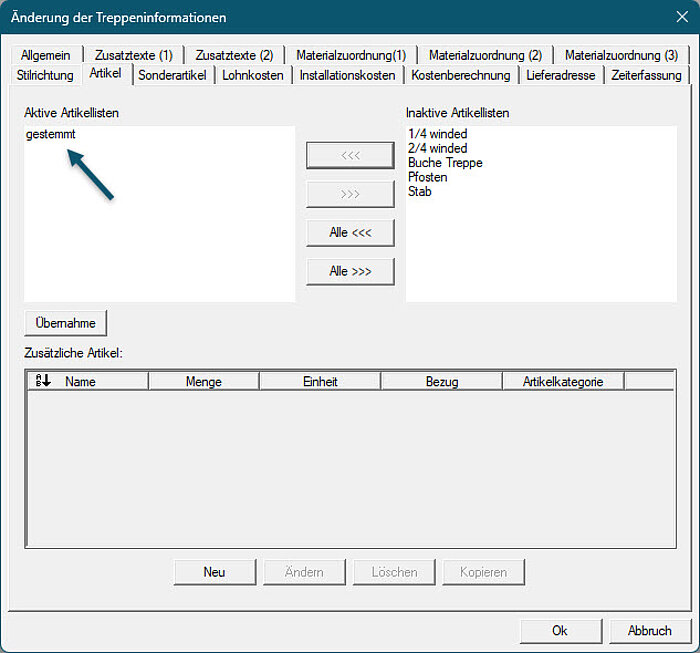Select 'Pfosten' in inactive article lists
700x653 pixels.
click(428, 177)
